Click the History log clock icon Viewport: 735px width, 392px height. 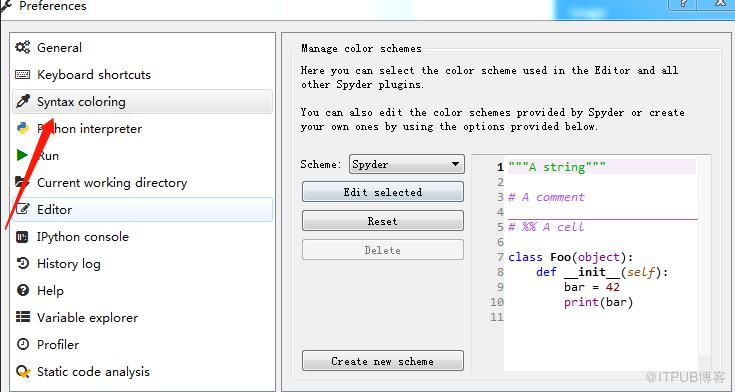point(22,264)
